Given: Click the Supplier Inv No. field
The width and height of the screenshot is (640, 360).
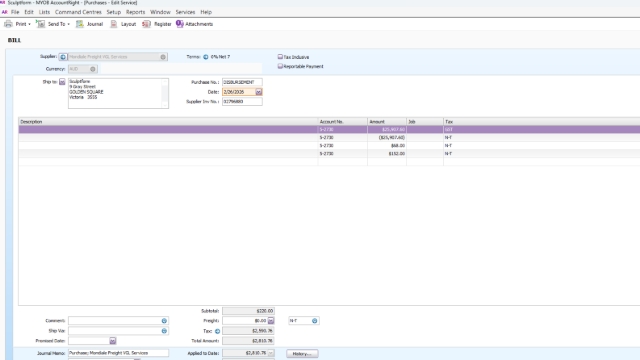Looking at the screenshot, I should (242, 102).
